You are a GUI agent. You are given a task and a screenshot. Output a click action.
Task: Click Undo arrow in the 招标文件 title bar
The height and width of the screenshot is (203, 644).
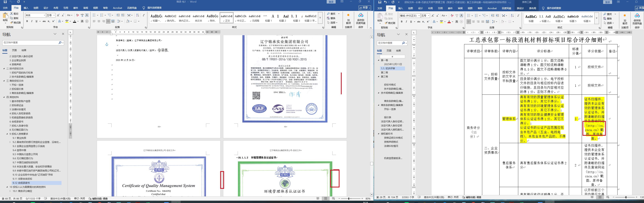pos(385,2)
